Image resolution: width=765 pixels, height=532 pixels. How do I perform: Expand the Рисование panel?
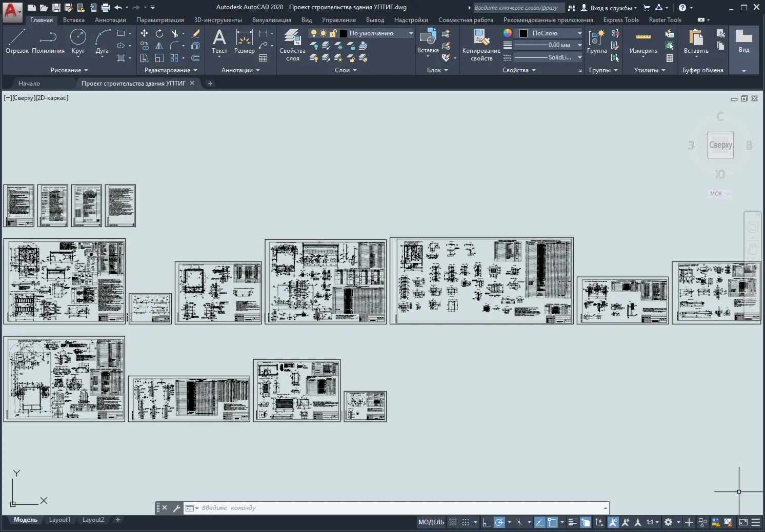(x=69, y=70)
